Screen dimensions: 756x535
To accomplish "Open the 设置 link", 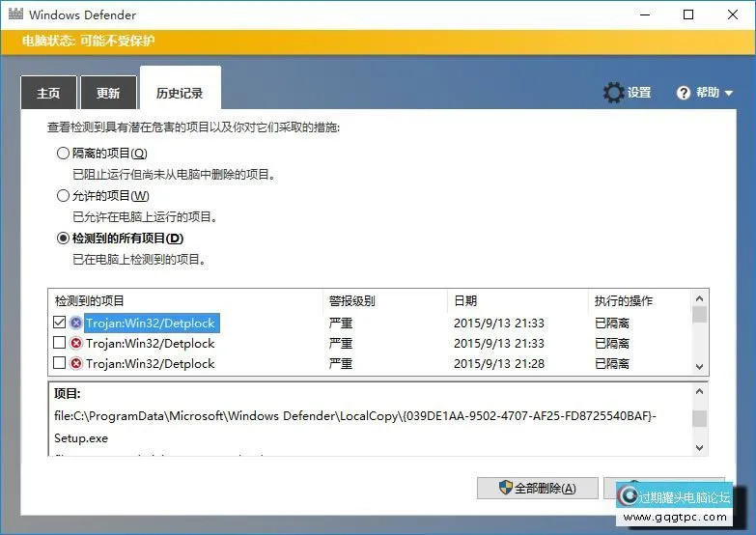I will tap(639, 92).
